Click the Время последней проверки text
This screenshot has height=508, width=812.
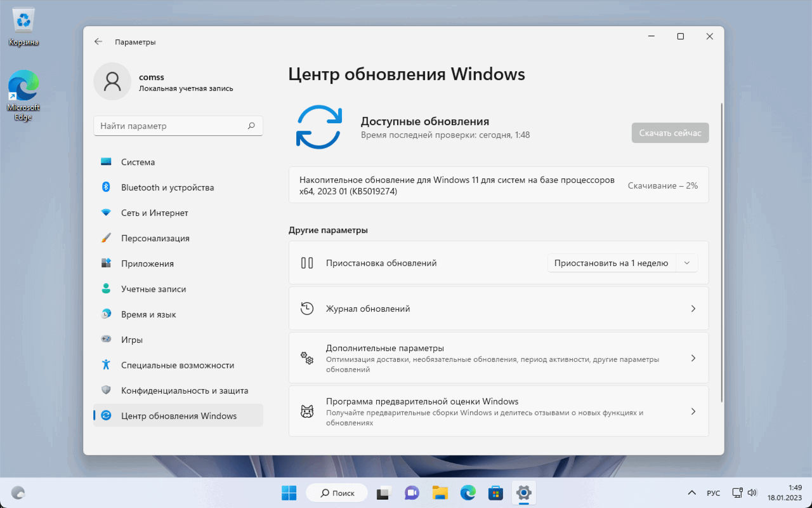(x=445, y=135)
